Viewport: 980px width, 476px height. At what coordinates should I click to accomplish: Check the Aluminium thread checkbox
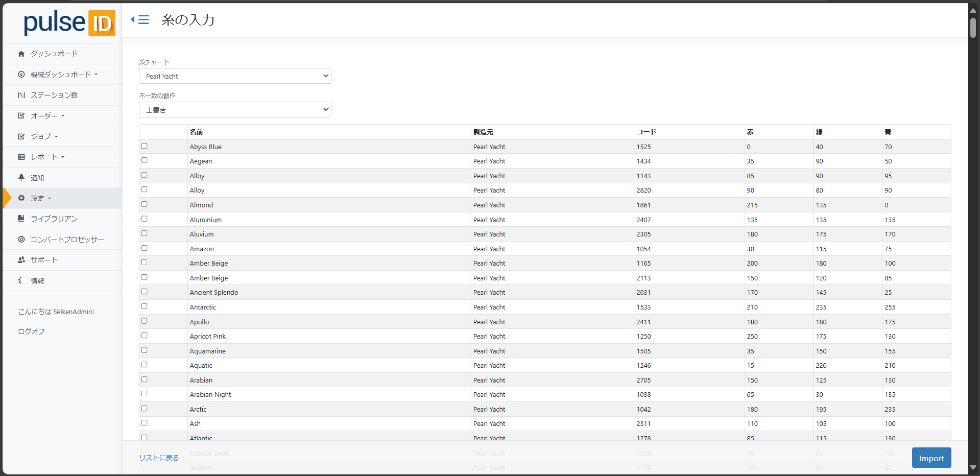(145, 219)
